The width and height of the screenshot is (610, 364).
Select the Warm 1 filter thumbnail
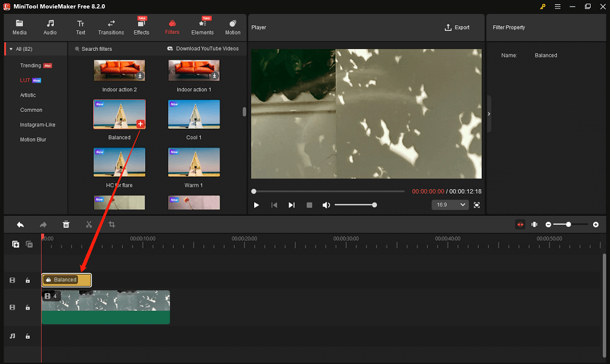click(194, 162)
